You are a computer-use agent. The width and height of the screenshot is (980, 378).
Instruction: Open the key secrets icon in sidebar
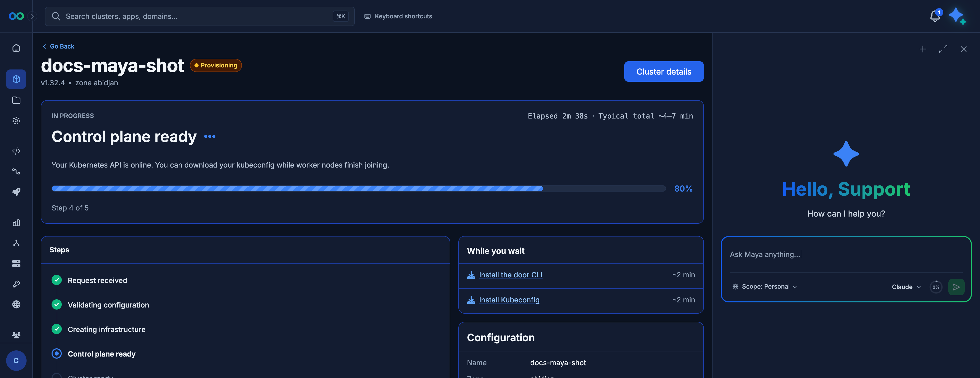click(16, 284)
